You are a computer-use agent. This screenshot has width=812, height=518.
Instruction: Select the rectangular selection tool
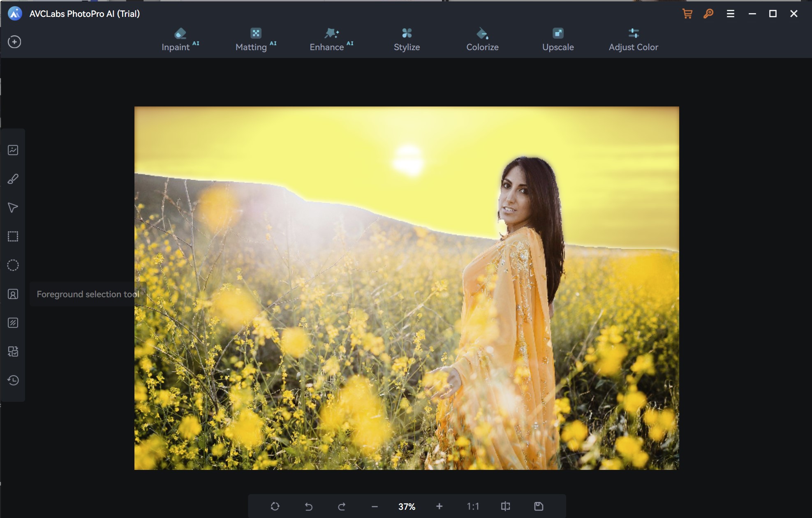pos(13,236)
